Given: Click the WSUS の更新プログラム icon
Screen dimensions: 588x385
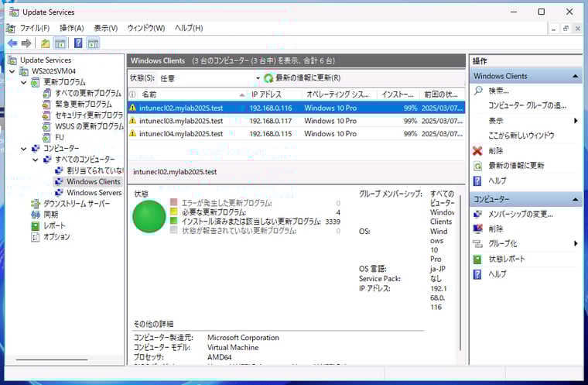Looking at the screenshot, I should (47, 126).
